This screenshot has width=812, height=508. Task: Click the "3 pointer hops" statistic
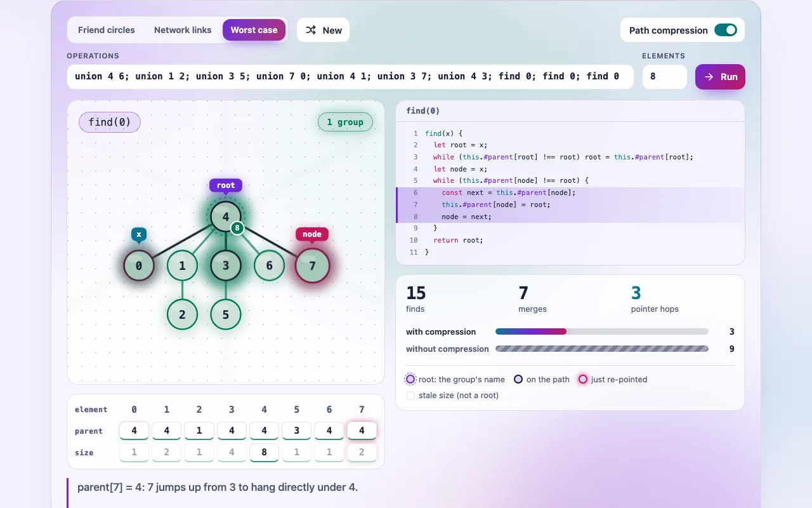coord(655,299)
